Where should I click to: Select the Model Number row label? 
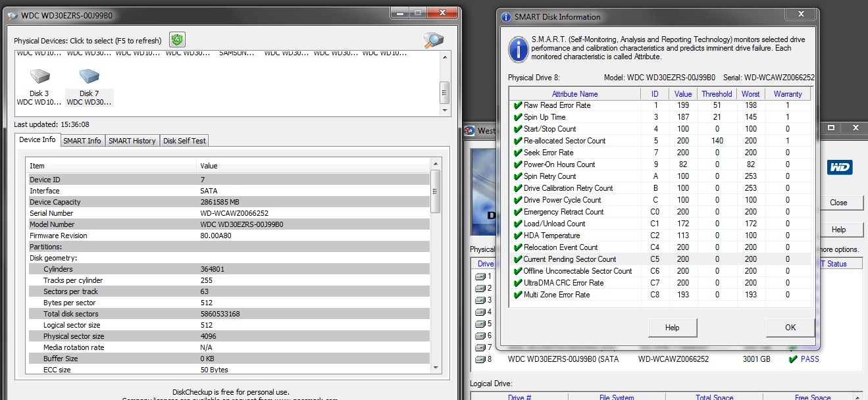52,224
